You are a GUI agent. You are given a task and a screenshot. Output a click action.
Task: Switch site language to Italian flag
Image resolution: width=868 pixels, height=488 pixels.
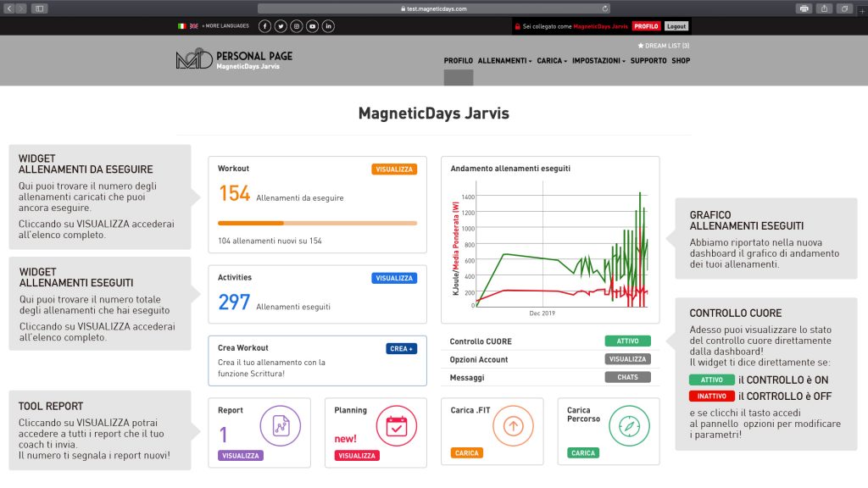(181, 26)
